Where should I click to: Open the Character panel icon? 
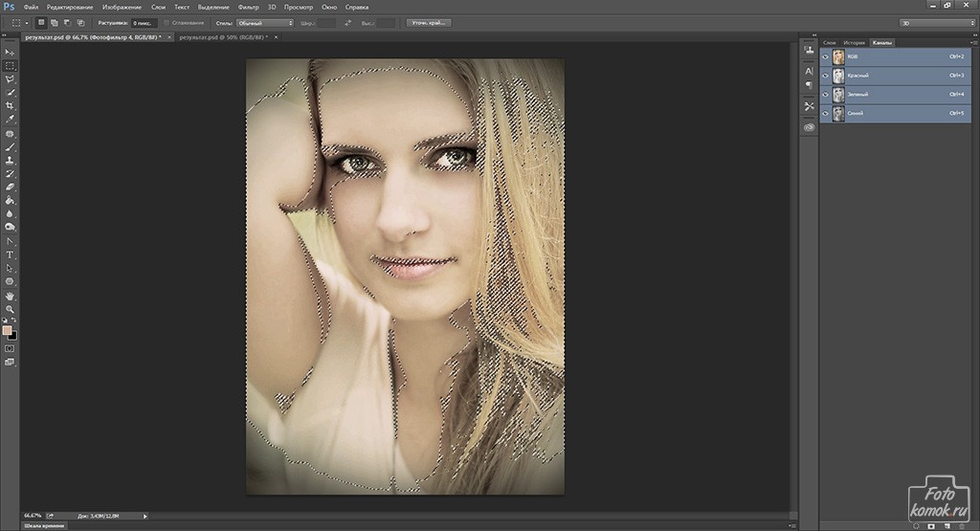pyautogui.click(x=809, y=70)
